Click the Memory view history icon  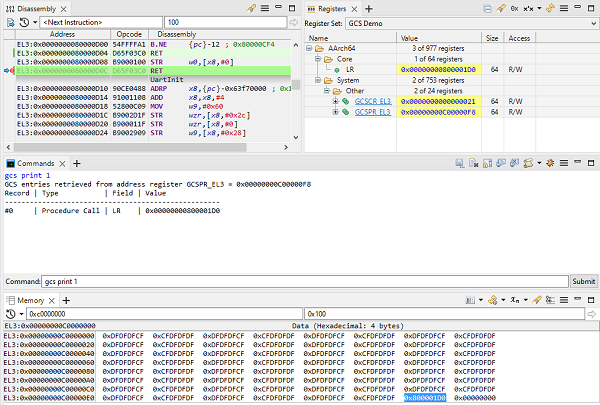[x=12, y=313]
